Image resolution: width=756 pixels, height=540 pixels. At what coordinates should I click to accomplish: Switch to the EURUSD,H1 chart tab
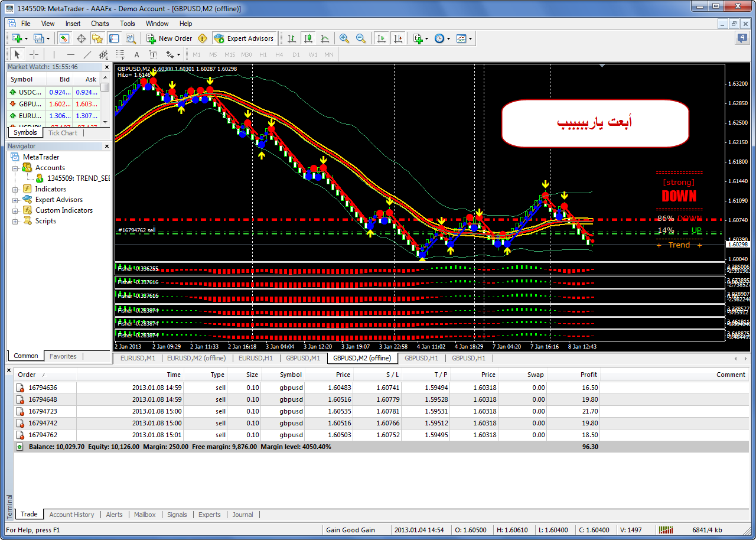(256, 358)
